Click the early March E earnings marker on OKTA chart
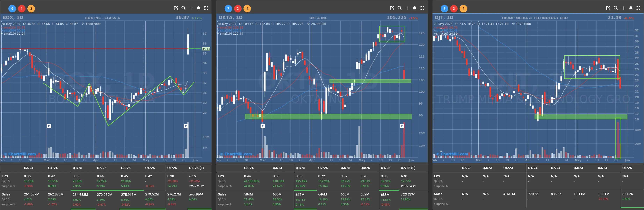The width and height of the screenshot is (644, 210). point(263,126)
